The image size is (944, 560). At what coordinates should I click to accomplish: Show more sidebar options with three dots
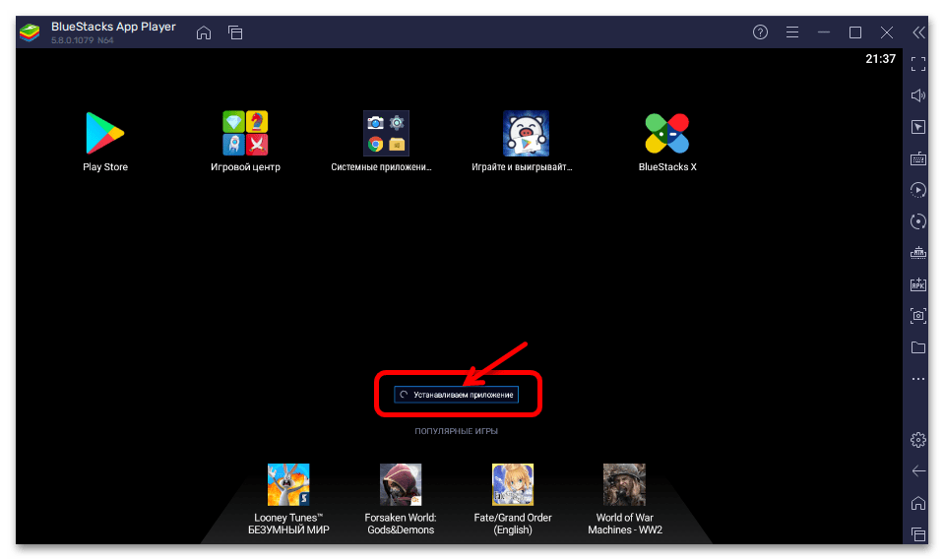[x=918, y=379]
